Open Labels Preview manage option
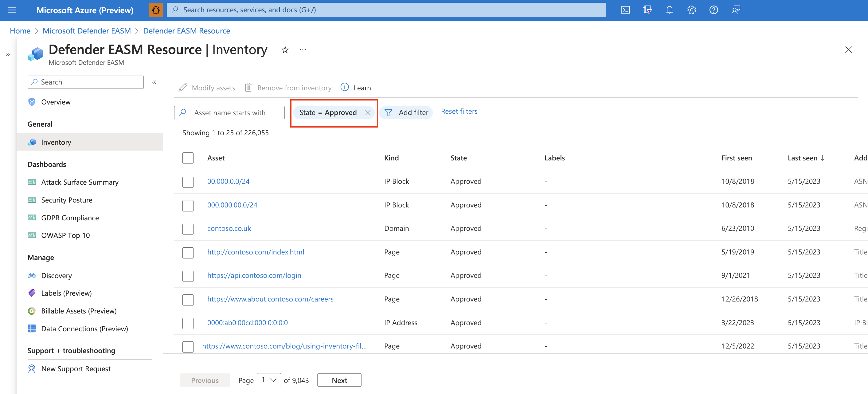Screen dimensions: 868x394 [65, 293]
